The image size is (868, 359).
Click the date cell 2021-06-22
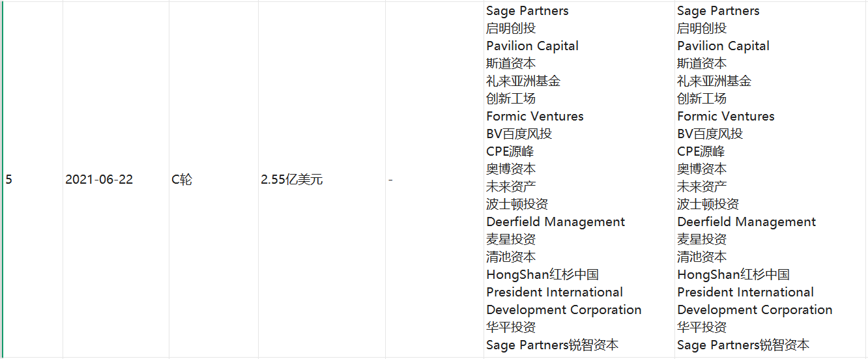99,180
